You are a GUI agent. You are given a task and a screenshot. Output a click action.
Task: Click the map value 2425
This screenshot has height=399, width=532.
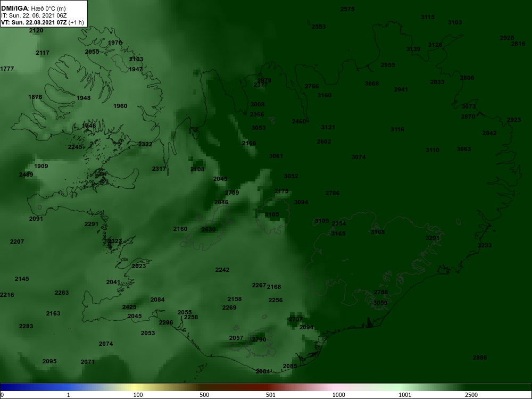pos(129,307)
